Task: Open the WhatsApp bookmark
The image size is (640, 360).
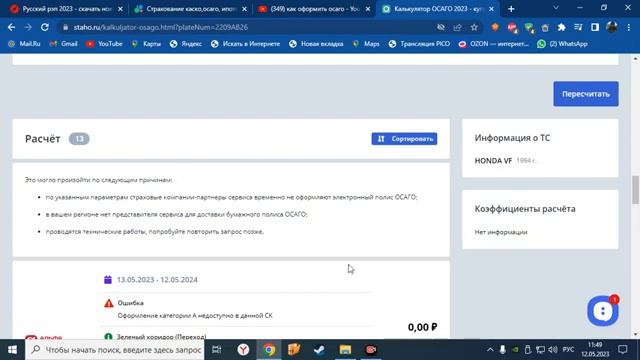Action: click(562, 44)
